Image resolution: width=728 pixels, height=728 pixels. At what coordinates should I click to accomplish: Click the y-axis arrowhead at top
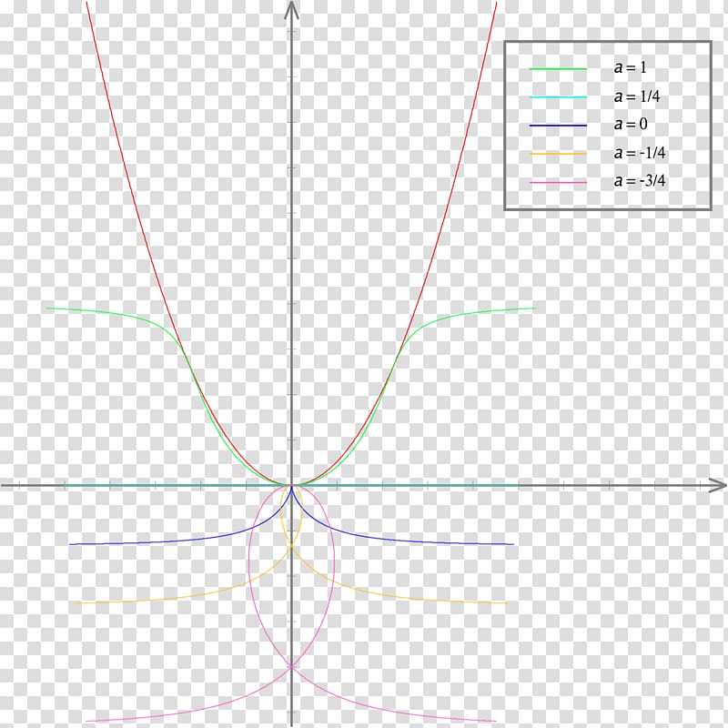coord(291,10)
